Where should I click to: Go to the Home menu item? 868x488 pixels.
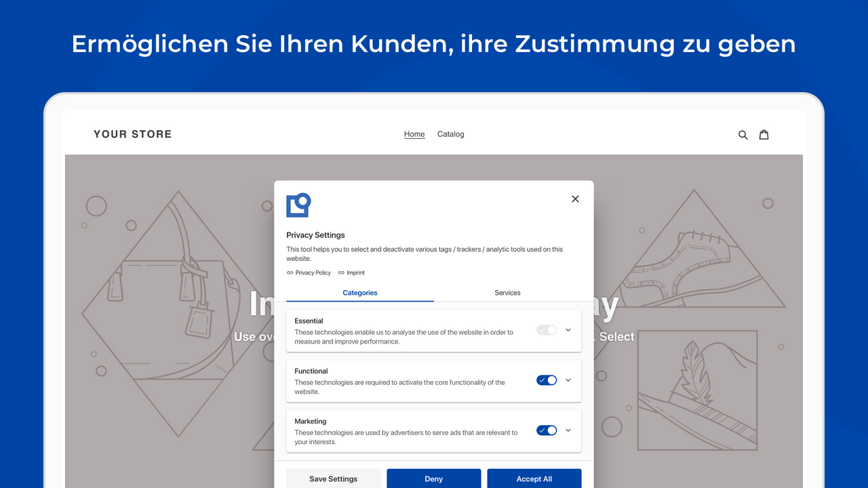414,134
